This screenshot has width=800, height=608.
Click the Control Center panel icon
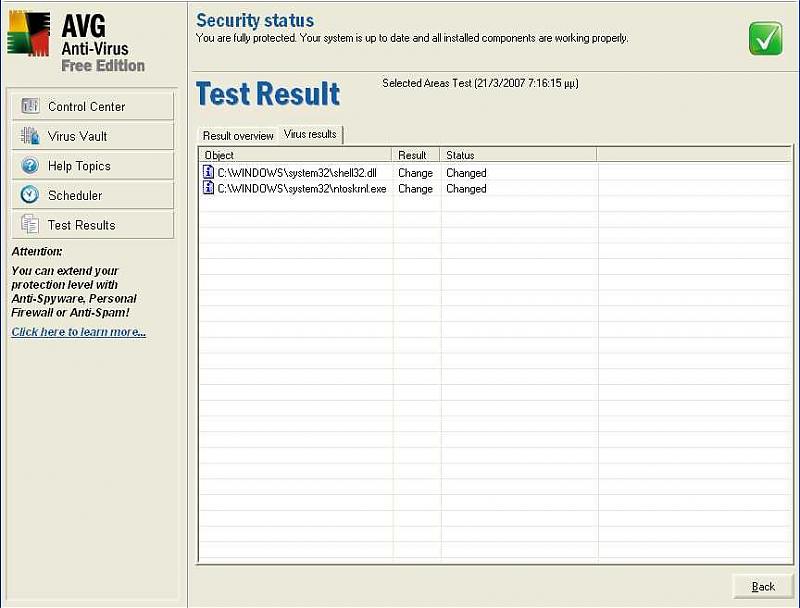pos(30,106)
